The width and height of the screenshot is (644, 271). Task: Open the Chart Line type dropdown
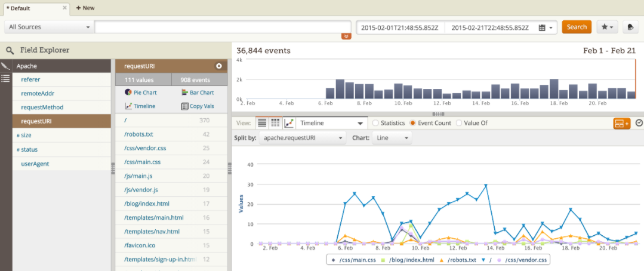click(x=392, y=138)
